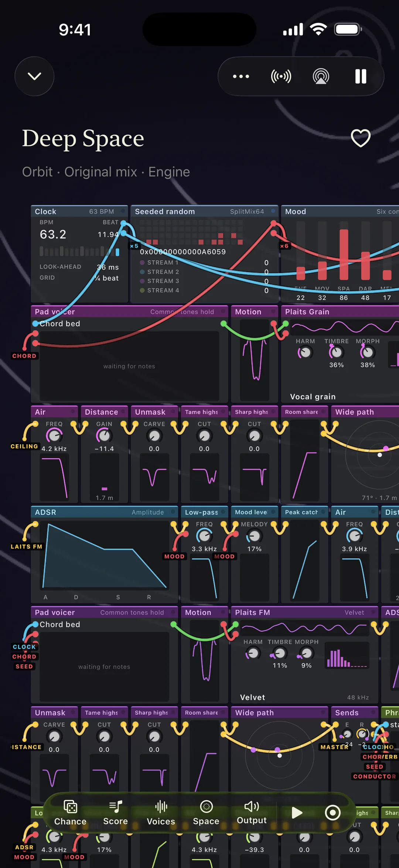This screenshot has width=399, height=868.
Task: Adjust the MELODY knob at 17%
Action: (x=254, y=536)
